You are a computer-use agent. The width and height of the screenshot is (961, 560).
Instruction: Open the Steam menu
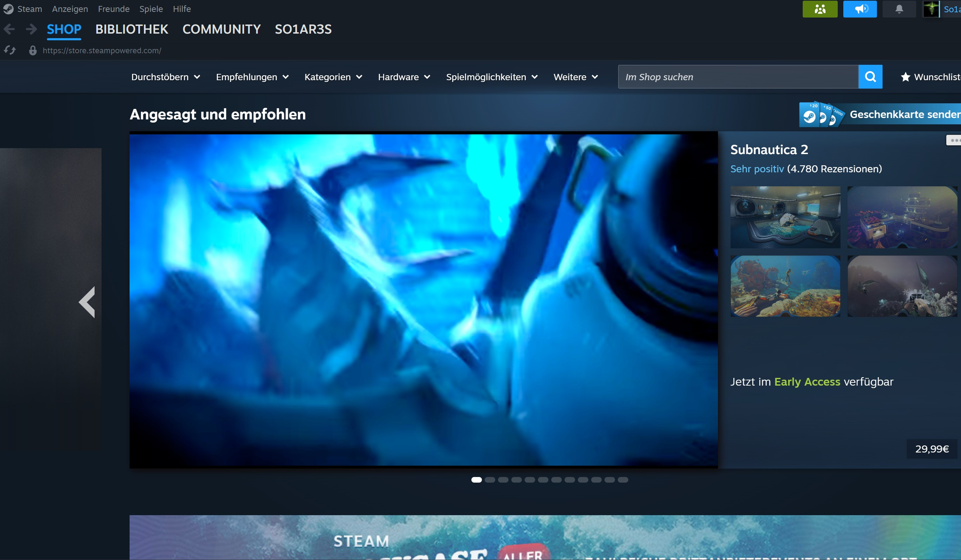30,9
